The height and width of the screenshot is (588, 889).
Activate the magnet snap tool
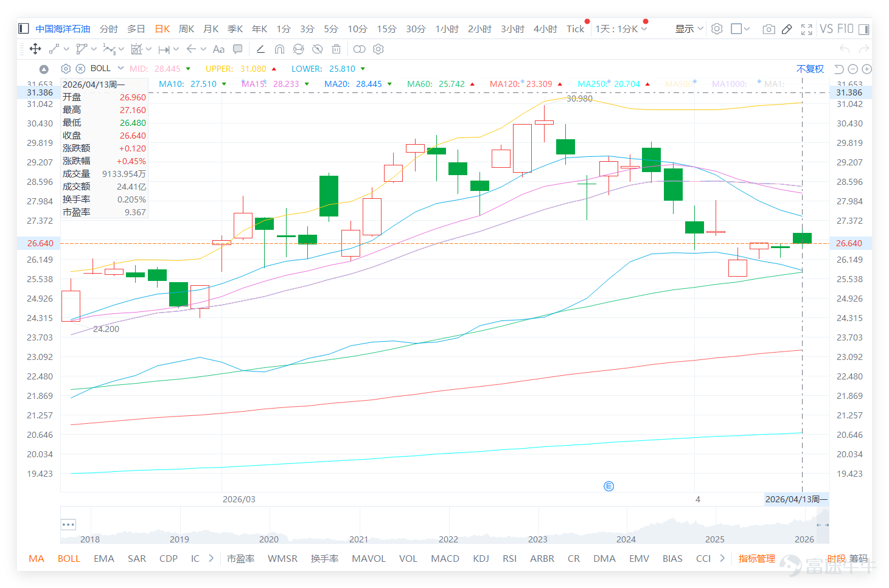pos(279,49)
